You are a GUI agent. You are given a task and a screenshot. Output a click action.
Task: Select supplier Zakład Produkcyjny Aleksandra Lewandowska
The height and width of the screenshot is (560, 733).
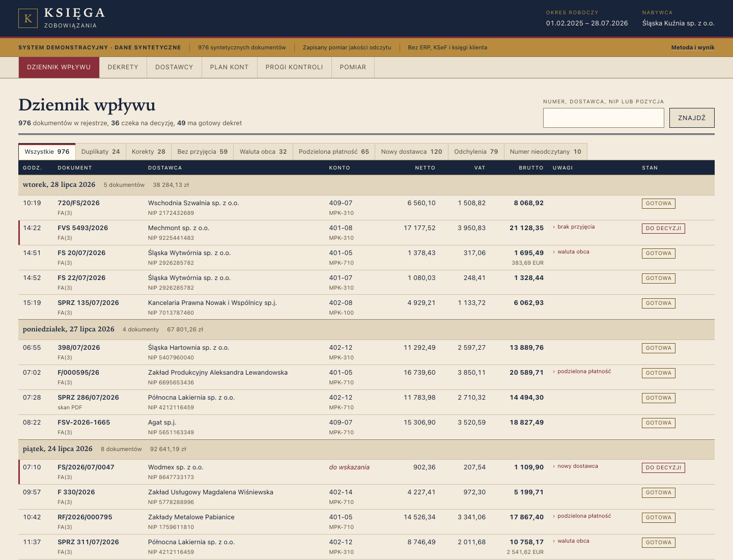(x=218, y=373)
